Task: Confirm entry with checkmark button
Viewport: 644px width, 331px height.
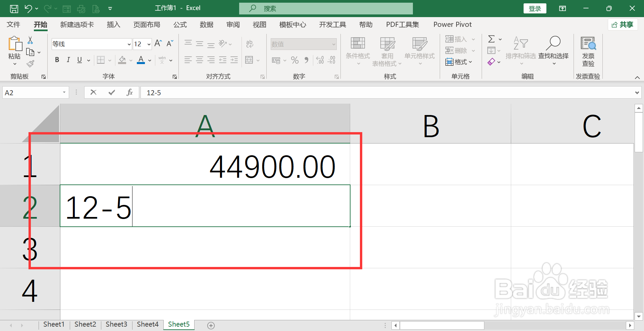Action: point(112,93)
